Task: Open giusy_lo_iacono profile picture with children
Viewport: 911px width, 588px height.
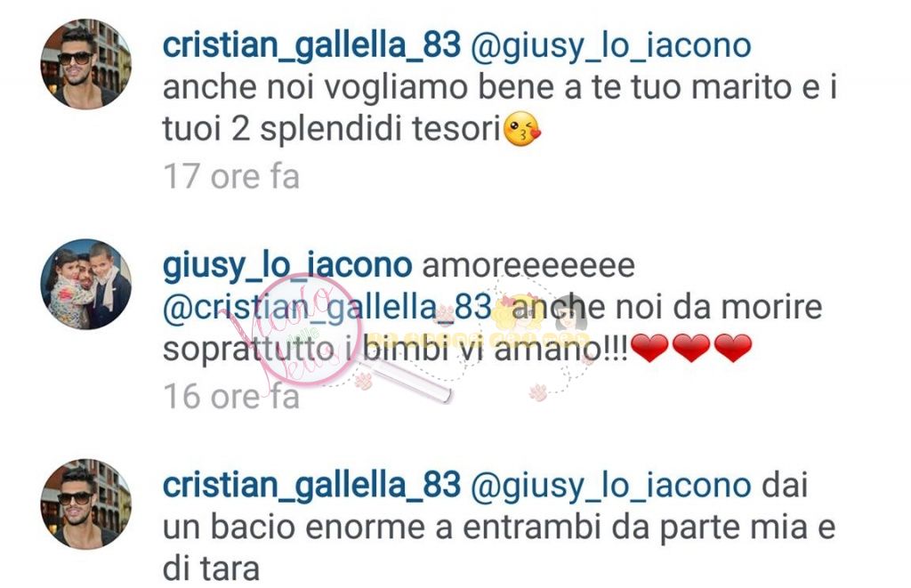Action: pyautogui.click(x=86, y=284)
